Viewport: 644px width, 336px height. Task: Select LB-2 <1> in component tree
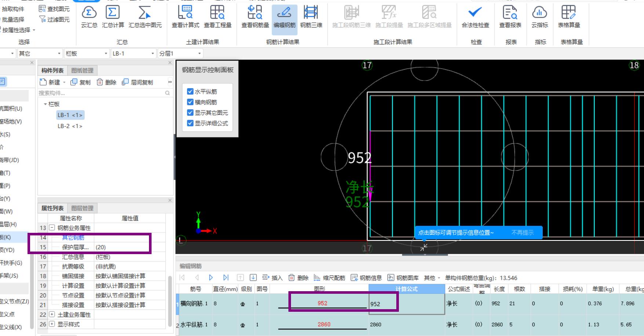(70, 126)
